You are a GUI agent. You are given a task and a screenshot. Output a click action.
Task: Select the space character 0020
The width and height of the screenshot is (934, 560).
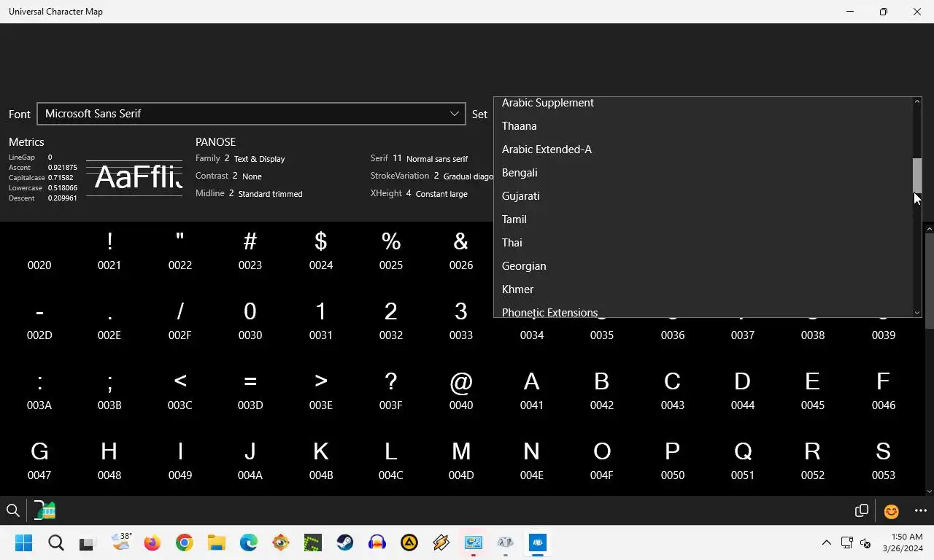pyautogui.click(x=39, y=250)
